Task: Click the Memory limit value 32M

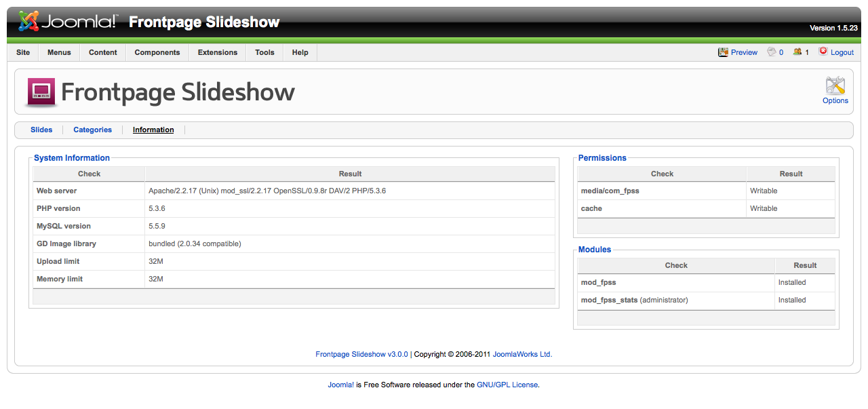Action: click(x=156, y=279)
